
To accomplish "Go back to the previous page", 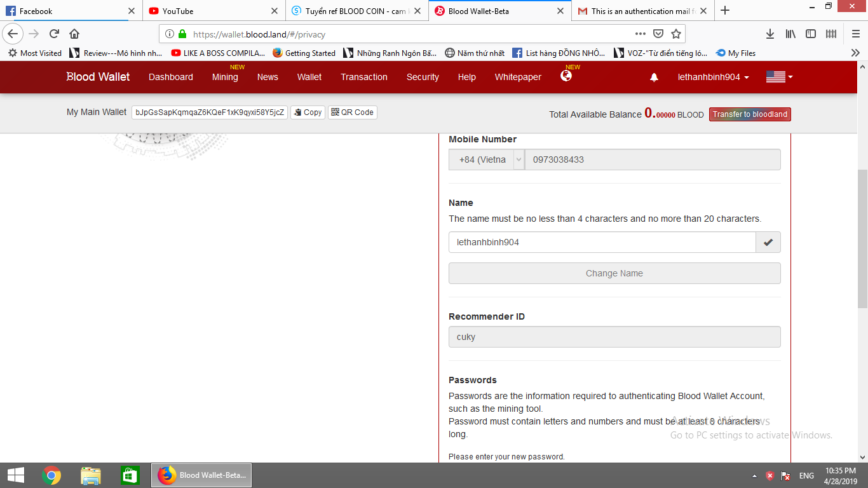I will point(13,34).
